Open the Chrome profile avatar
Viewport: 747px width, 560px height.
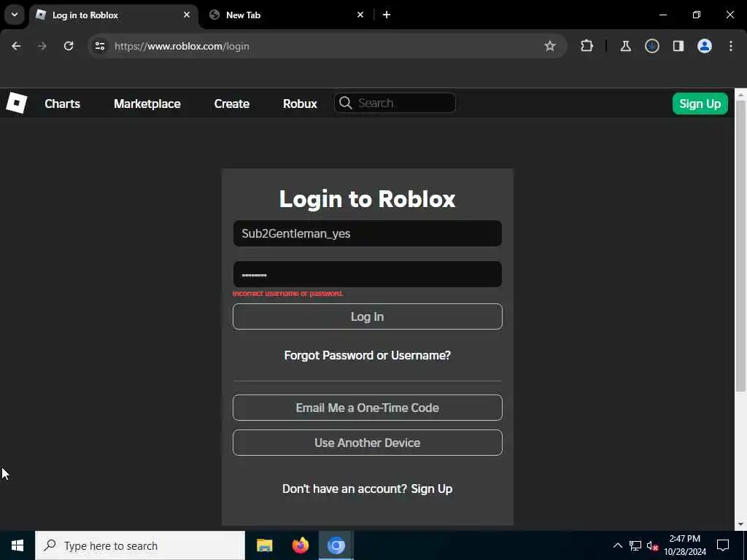[x=705, y=46]
